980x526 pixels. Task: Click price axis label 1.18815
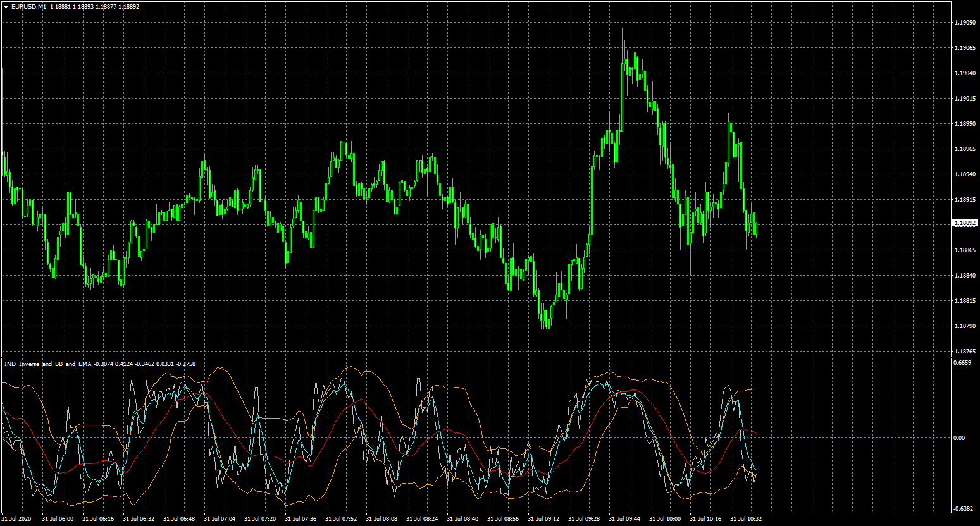point(964,301)
